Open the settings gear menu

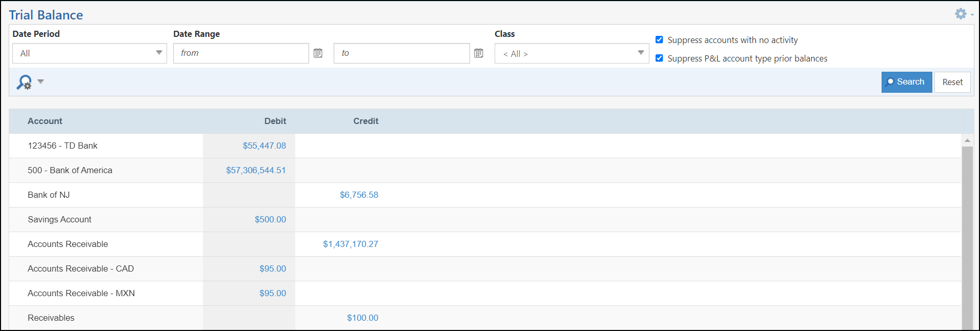[964, 14]
